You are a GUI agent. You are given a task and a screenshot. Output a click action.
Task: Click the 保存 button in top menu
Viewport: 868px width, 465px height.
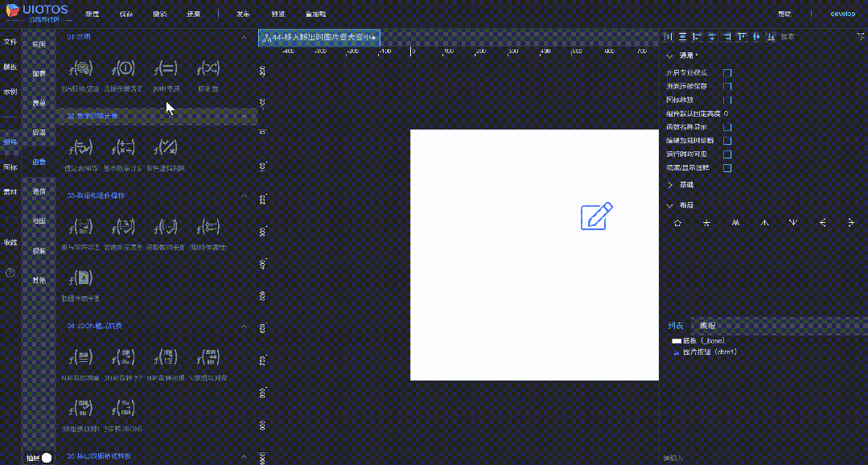126,14
